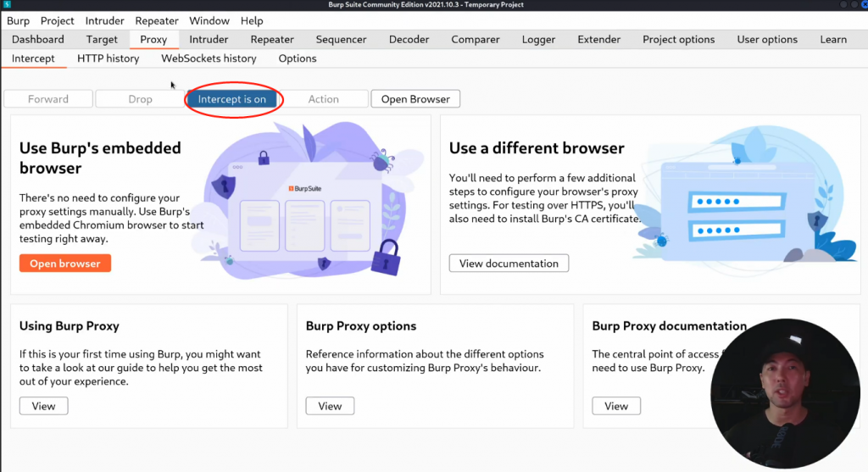Click the presenter webcam overlay
This screenshot has height=472, width=868.
click(785, 394)
